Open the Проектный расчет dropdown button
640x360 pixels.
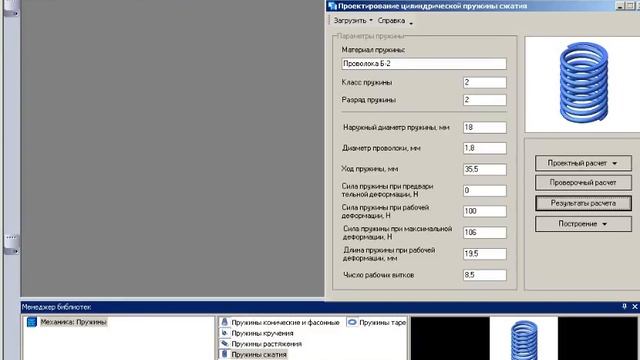(x=583, y=163)
